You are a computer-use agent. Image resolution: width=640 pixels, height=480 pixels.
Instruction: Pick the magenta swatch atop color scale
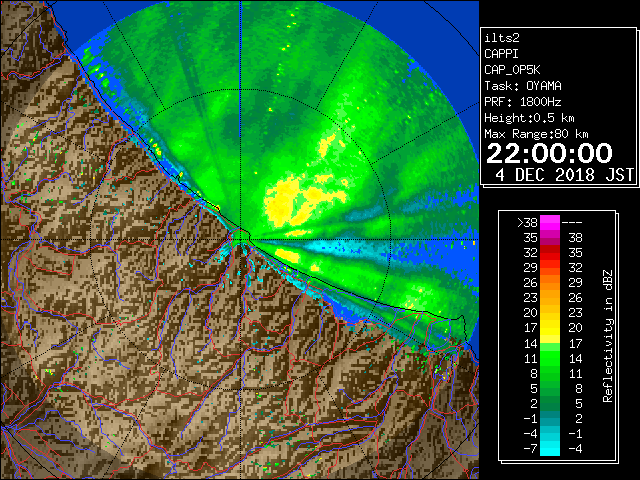pyautogui.click(x=550, y=223)
